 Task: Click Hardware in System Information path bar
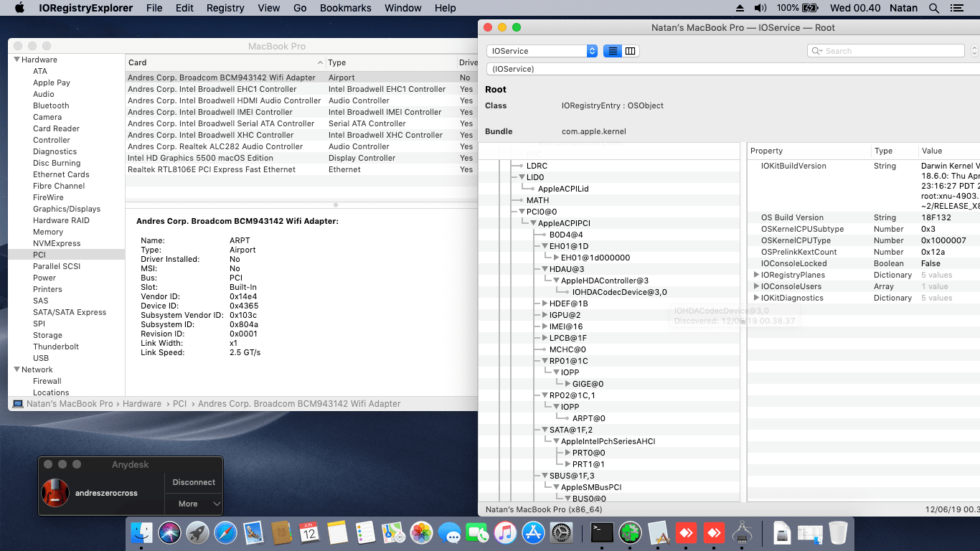pyautogui.click(x=142, y=404)
